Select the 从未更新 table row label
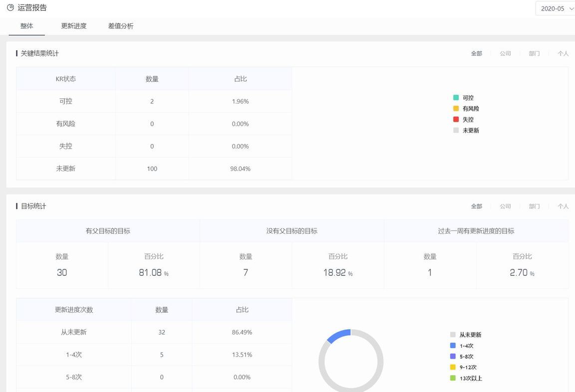 (x=74, y=332)
